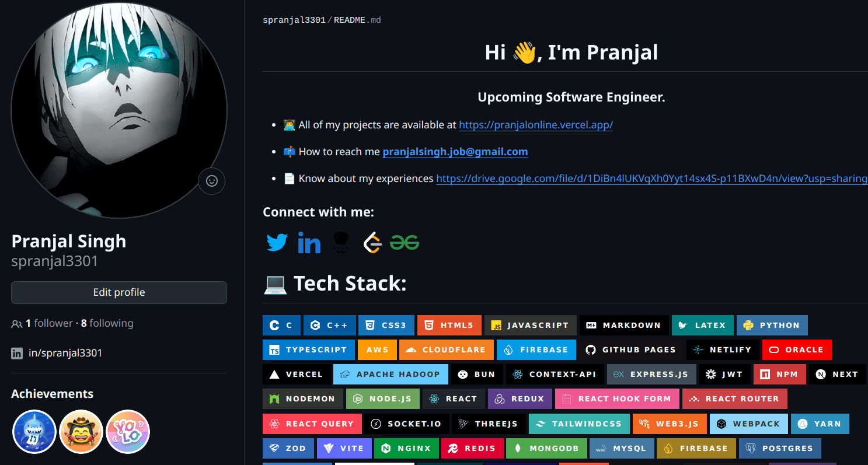Click the Vite badge
The width and height of the screenshot is (868, 465).
click(344, 448)
